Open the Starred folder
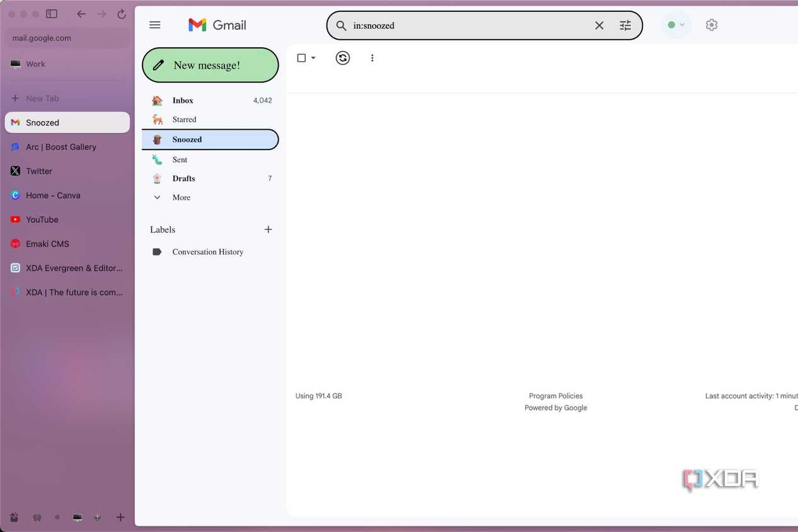Screen dimensions: 798x532 click(x=211, y=119)
